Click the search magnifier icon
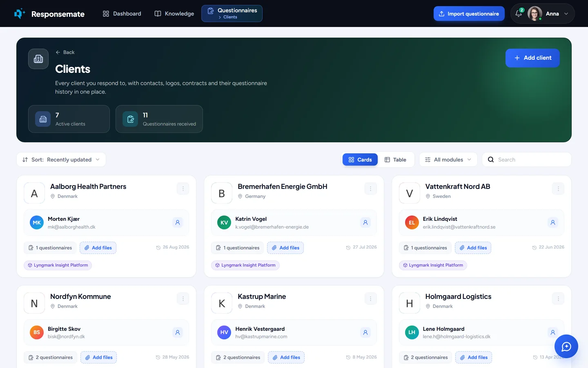The width and height of the screenshot is (588, 368). 491,160
